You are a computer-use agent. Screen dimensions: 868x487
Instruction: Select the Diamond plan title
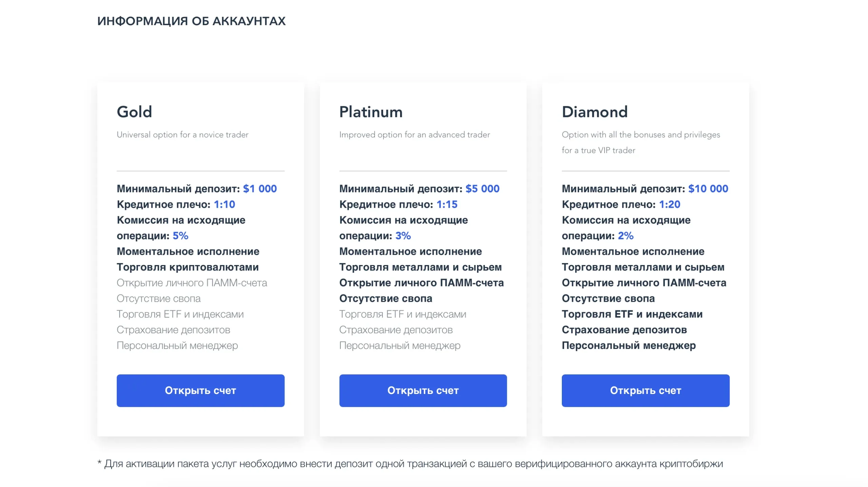(595, 112)
